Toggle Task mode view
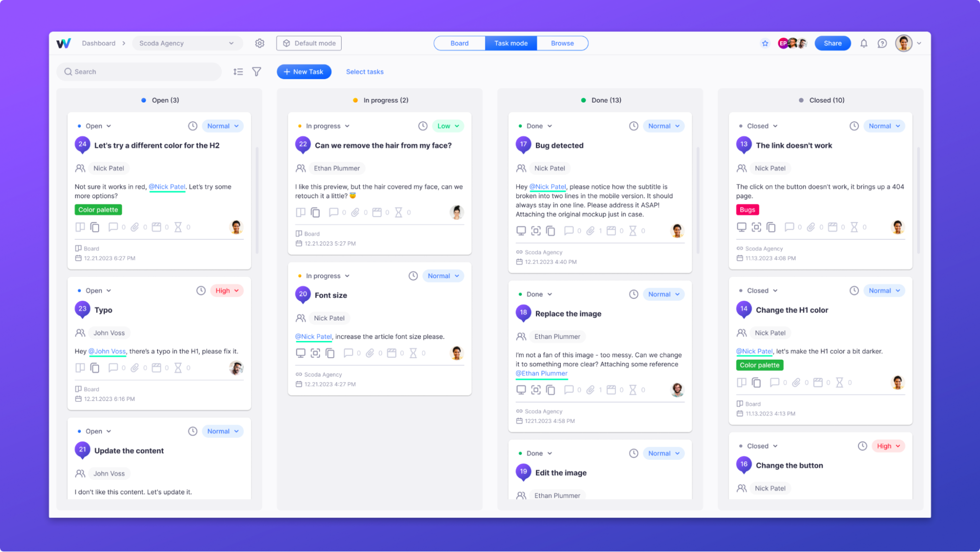 [x=510, y=43]
